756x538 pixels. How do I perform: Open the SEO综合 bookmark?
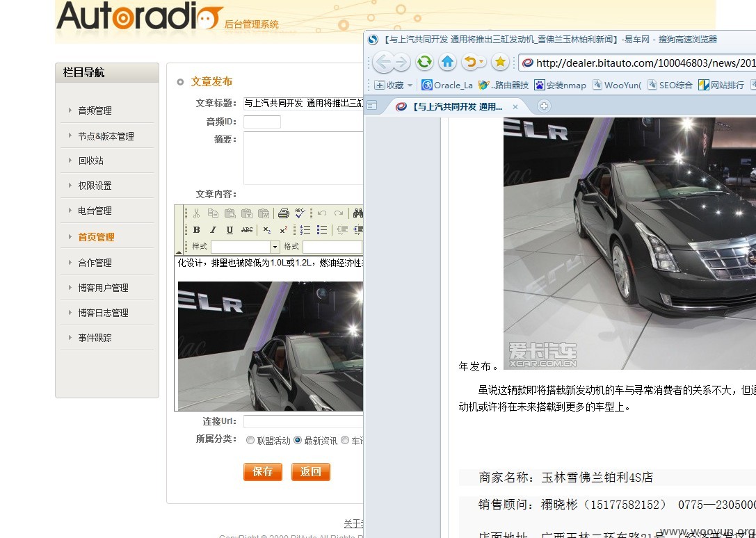pyautogui.click(x=670, y=85)
